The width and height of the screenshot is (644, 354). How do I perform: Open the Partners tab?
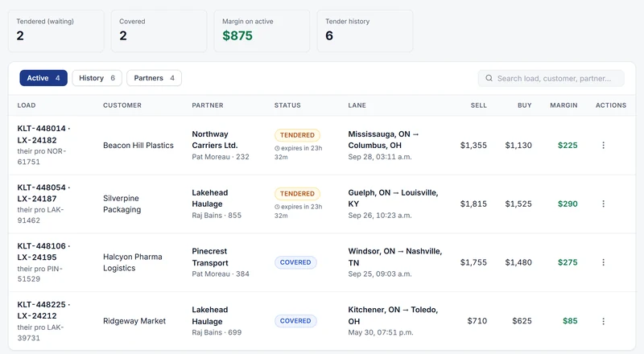(x=154, y=78)
